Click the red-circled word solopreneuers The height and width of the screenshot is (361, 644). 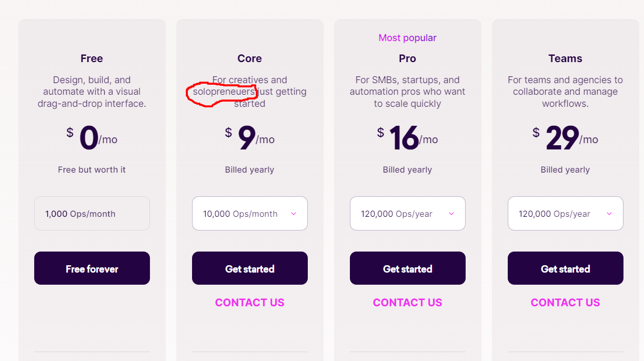[x=223, y=92]
